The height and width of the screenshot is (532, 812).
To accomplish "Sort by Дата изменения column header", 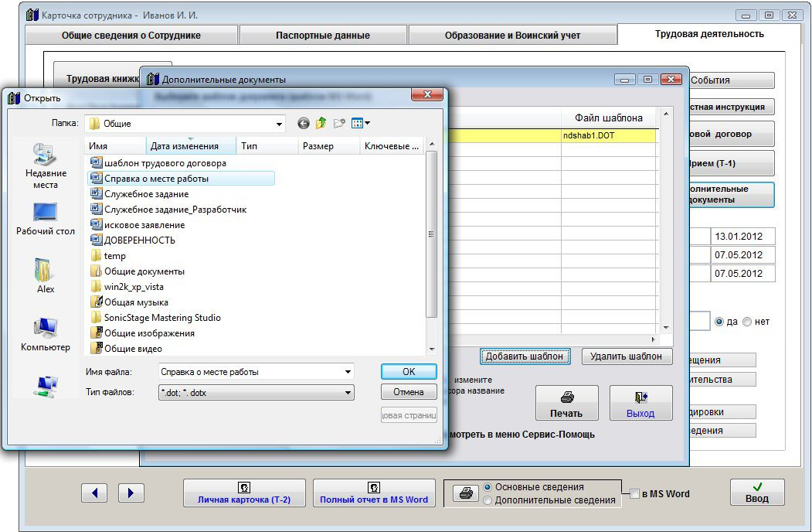I will 191,146.
